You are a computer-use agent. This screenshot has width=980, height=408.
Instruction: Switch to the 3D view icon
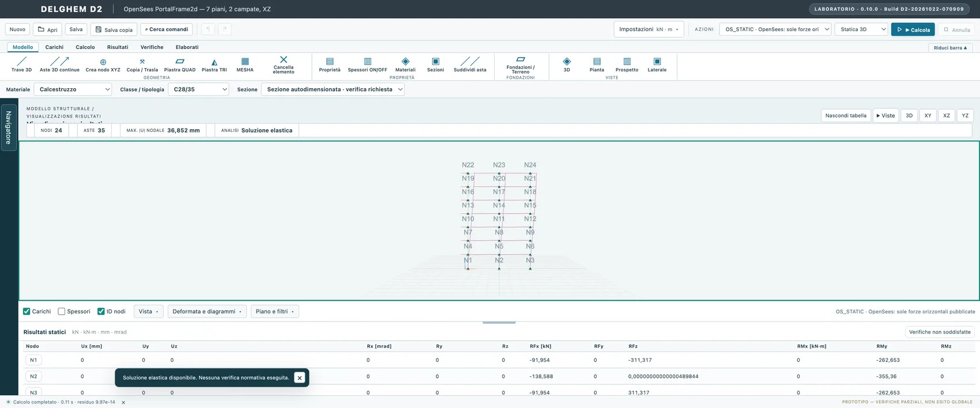(x=567, y=65)
